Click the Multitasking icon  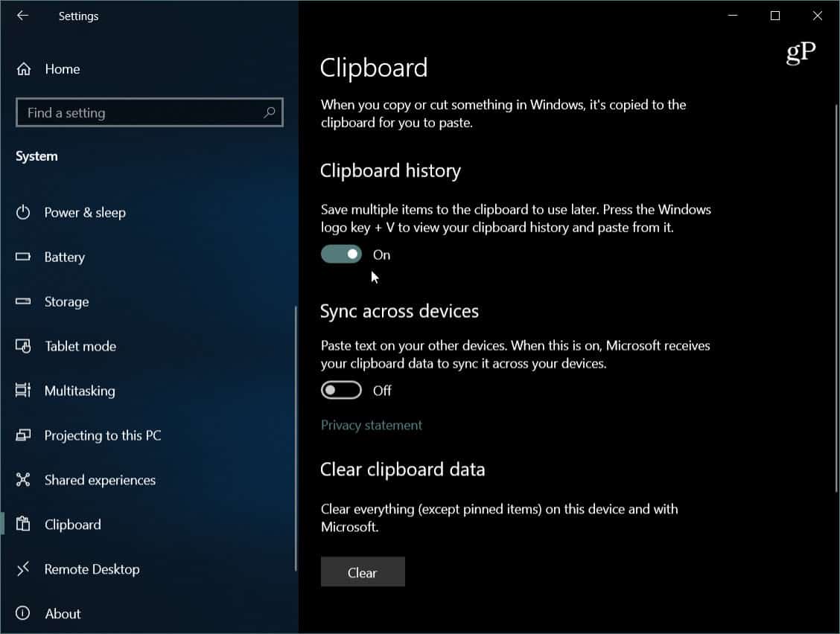pos(23,391)
